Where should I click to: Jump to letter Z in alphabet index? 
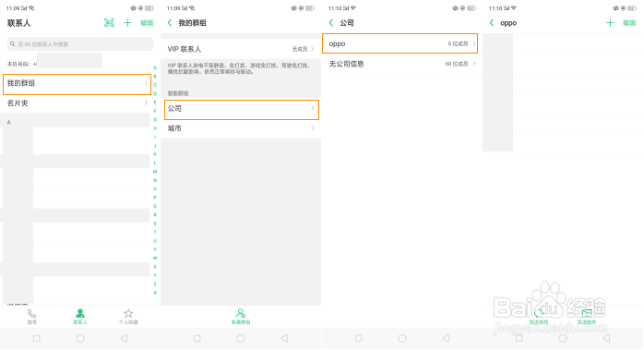tap(155, 284)
